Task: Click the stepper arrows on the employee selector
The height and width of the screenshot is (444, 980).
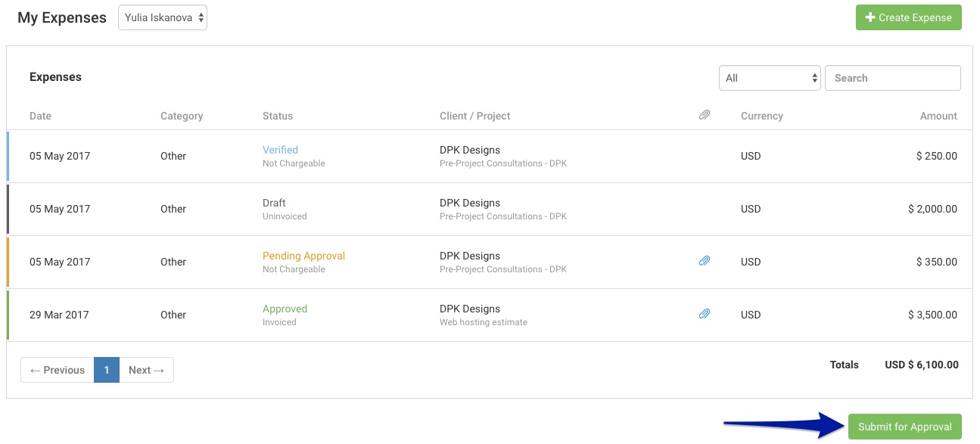Action: coord(201,17)
